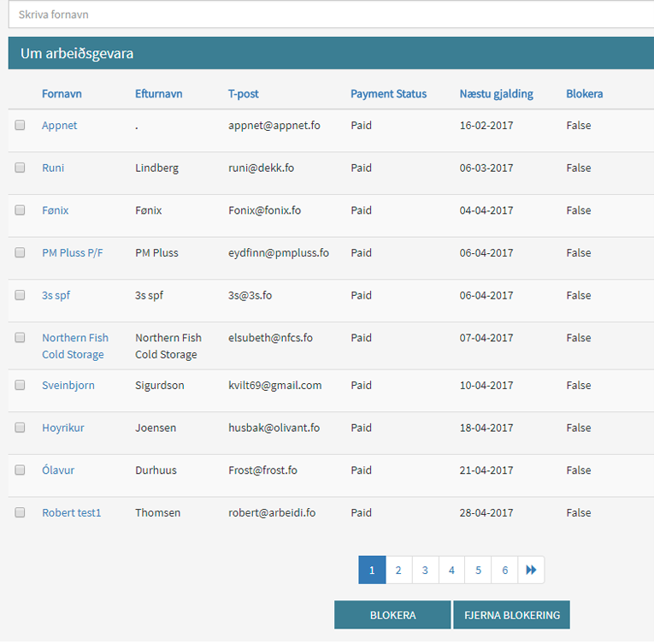Sort by Payment Status column header
Viewport: 654px width, 644px height.
(x=388, y=93)
